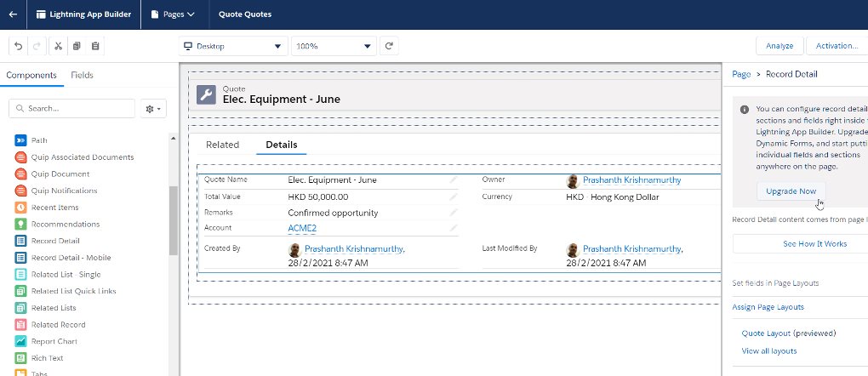Open the Pages dropdown menu
Image resolution: width=868 pixels, height=376 pixels.
(174, 14)
